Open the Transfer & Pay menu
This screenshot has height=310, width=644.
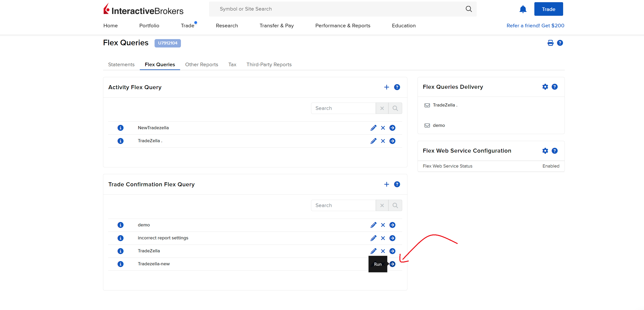[x=277, y=26]
